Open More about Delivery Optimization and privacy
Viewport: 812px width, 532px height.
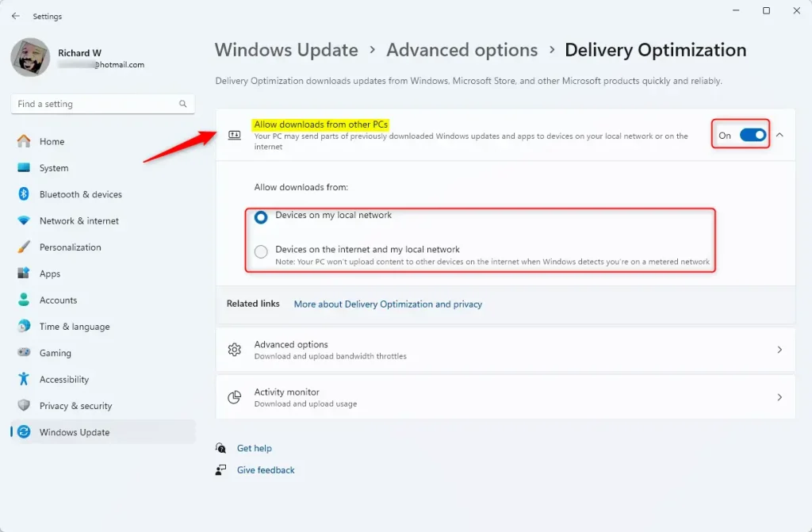point(388,304)
